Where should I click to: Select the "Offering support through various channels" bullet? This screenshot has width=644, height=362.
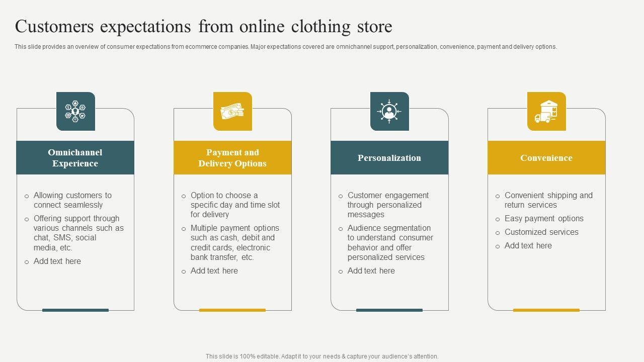(x=78, y=233)
